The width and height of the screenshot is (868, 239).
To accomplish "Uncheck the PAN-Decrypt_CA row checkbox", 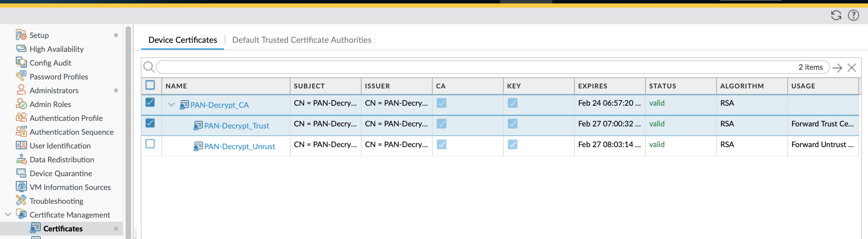I will point(150,102).
